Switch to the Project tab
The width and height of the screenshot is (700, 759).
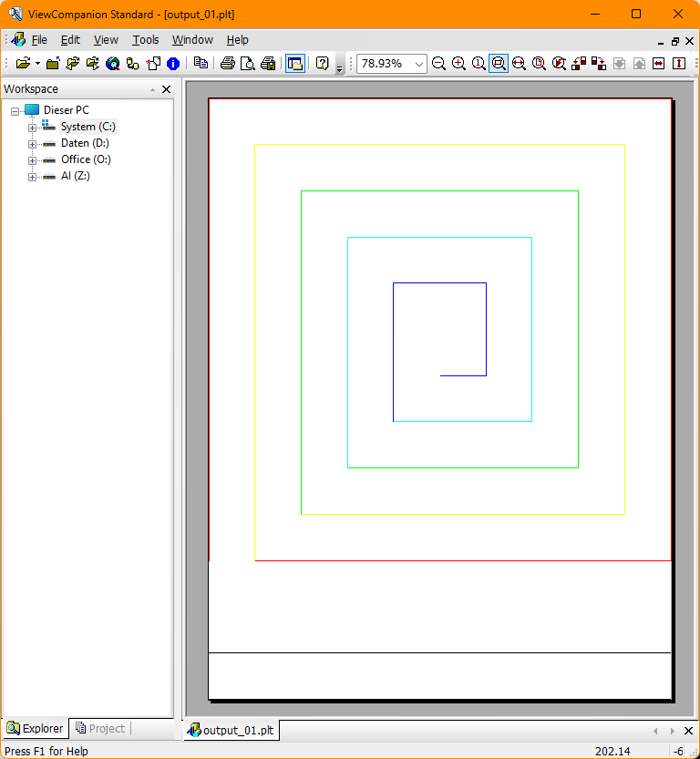(100, 728)
